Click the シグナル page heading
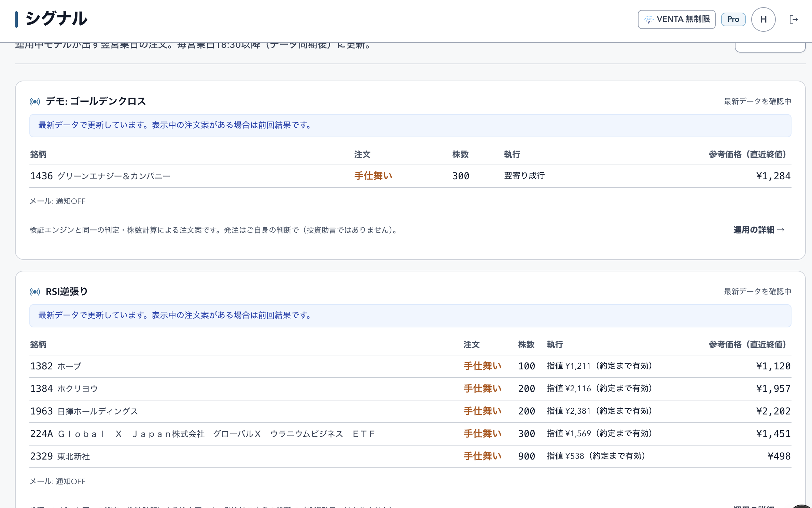The width and height of the screenshot is (812, 508). coord(56,18)
